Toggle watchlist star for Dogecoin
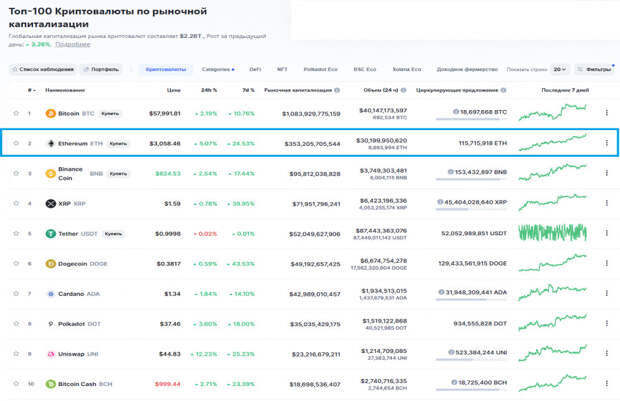620x401 pixels. [16, 263]
